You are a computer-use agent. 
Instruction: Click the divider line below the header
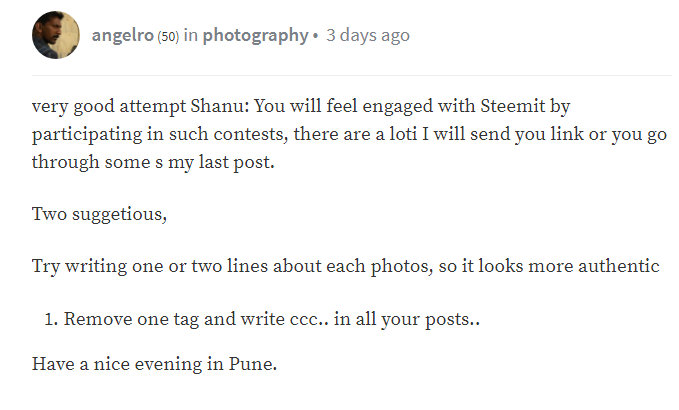[x=350, y=75]
